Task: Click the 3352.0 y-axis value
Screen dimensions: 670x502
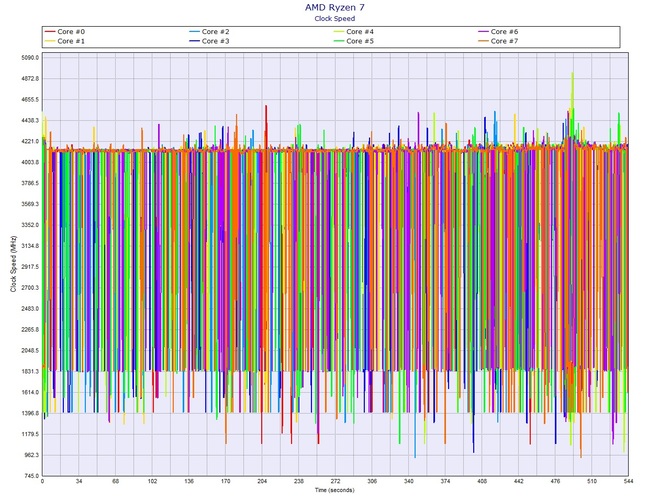Action: point(30,225)
